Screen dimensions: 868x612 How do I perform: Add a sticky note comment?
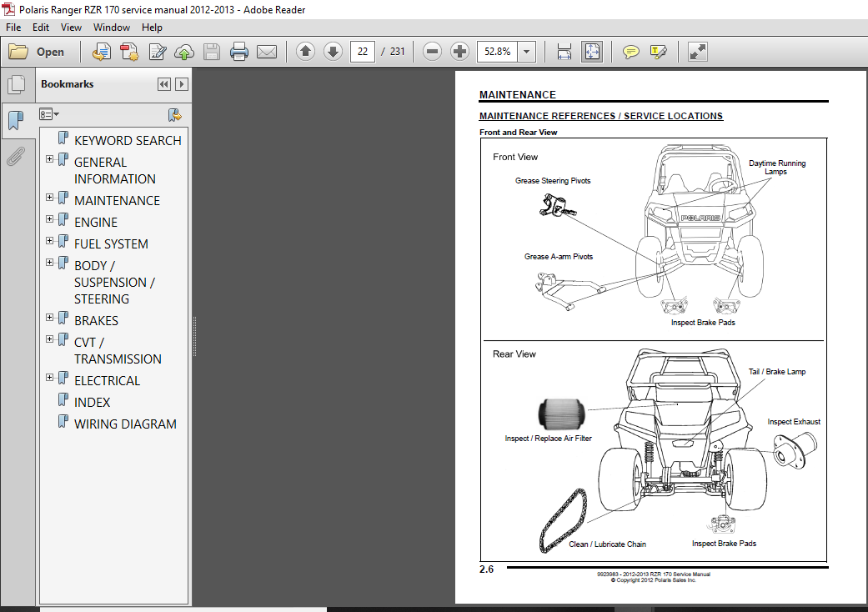[630, 52]
